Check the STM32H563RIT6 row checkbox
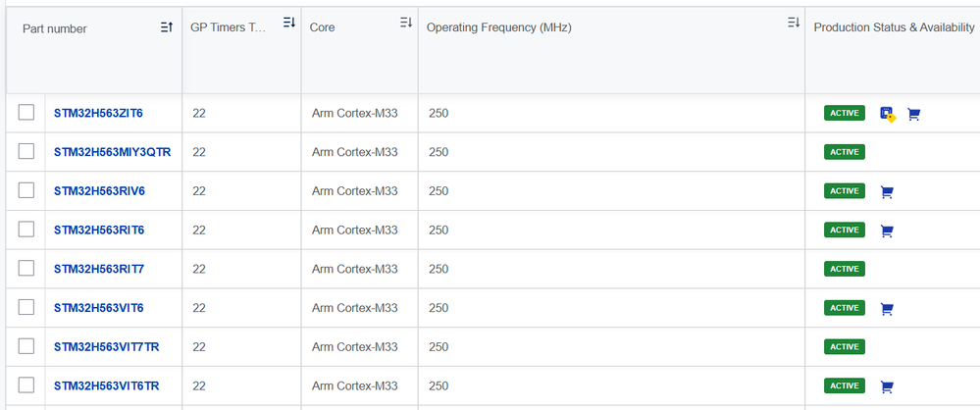 coord(26,230)
